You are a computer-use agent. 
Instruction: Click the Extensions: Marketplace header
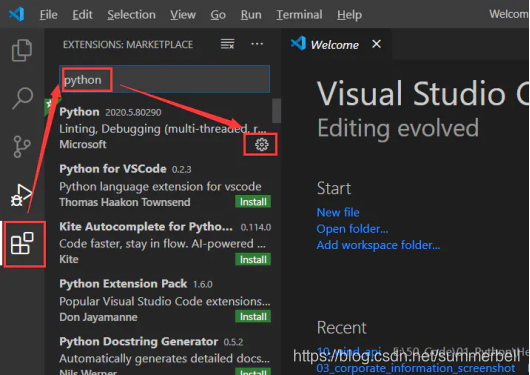coord(128,45)
